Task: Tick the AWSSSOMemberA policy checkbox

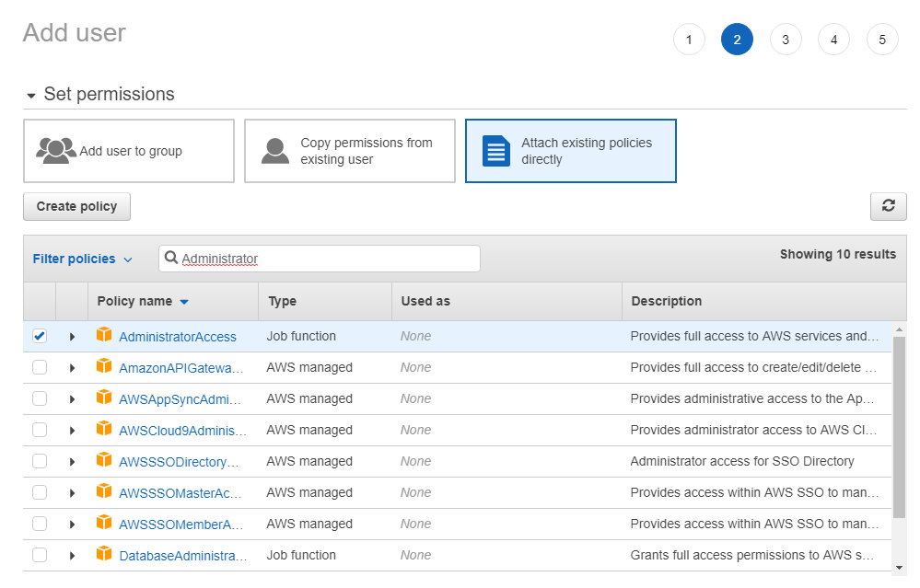Action: coord(40,524)
